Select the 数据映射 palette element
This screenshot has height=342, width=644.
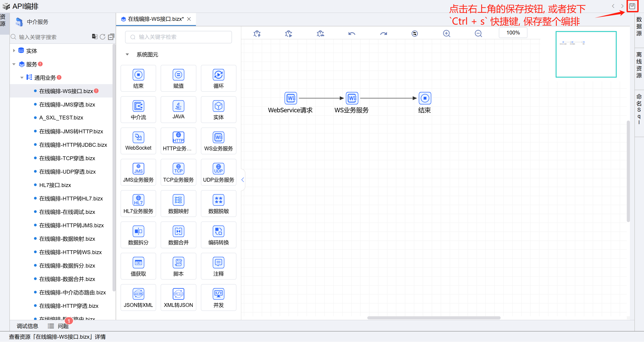pyautogui.click(x=178, y=204)
